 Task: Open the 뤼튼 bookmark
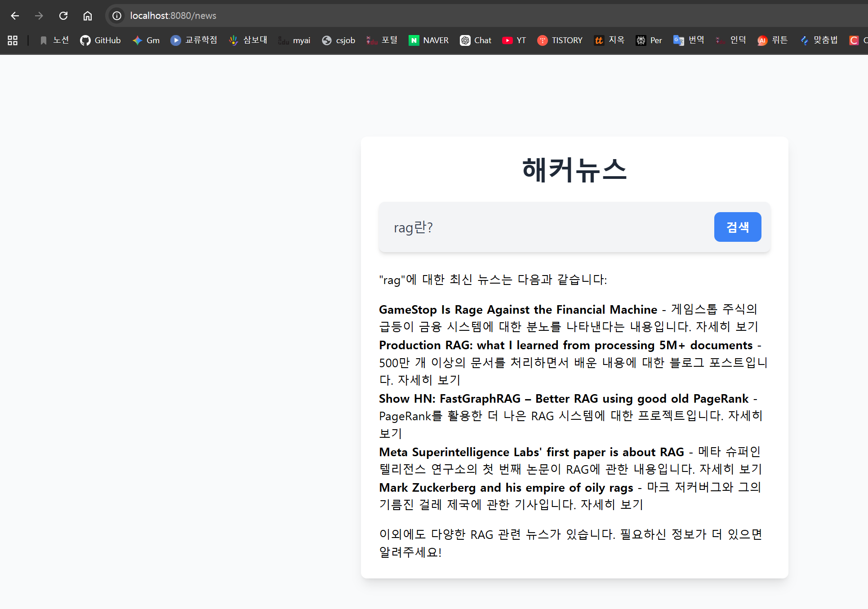772,40
